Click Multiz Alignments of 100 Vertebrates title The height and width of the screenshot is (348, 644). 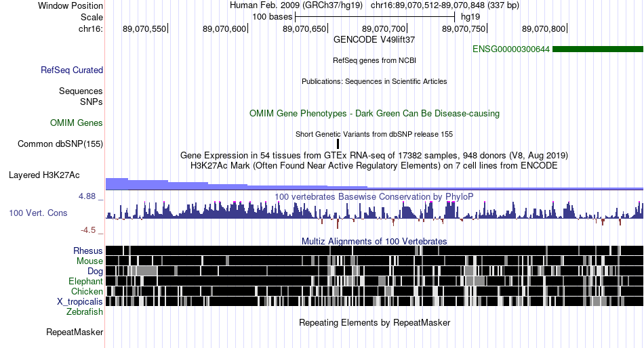(374, 241)
